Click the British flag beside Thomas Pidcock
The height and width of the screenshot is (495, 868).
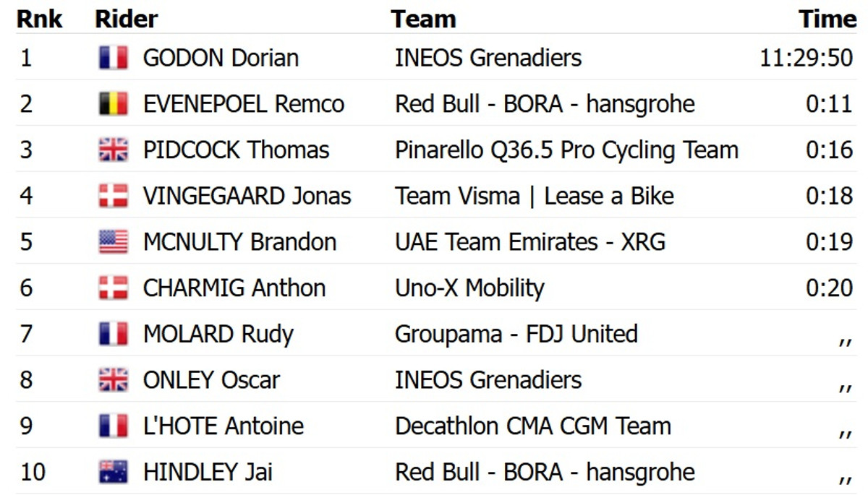pyautogui.click(x=113, y=150)
